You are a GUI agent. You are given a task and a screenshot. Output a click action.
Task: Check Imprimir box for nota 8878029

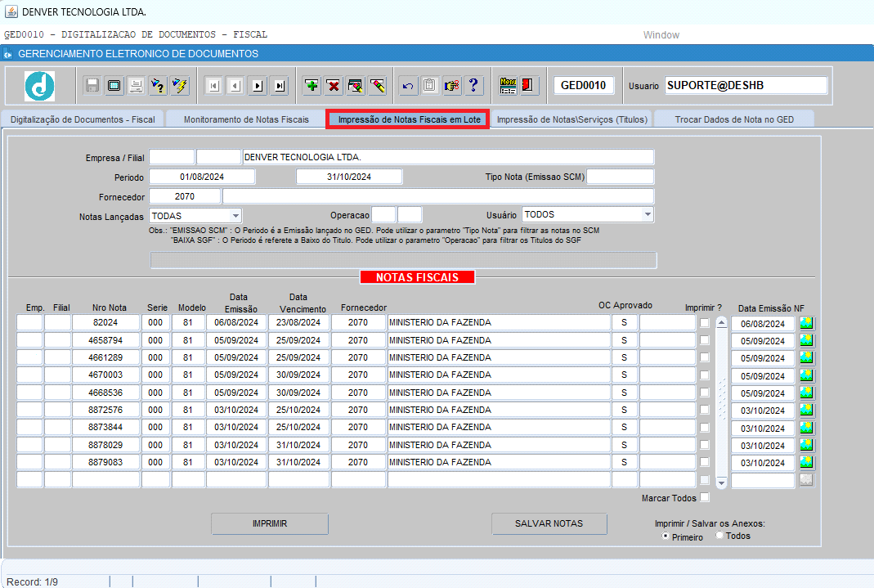point(705,445)
